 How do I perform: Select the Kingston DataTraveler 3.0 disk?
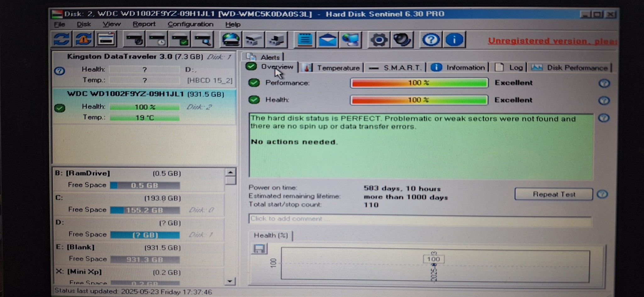(x=144, y=69)
